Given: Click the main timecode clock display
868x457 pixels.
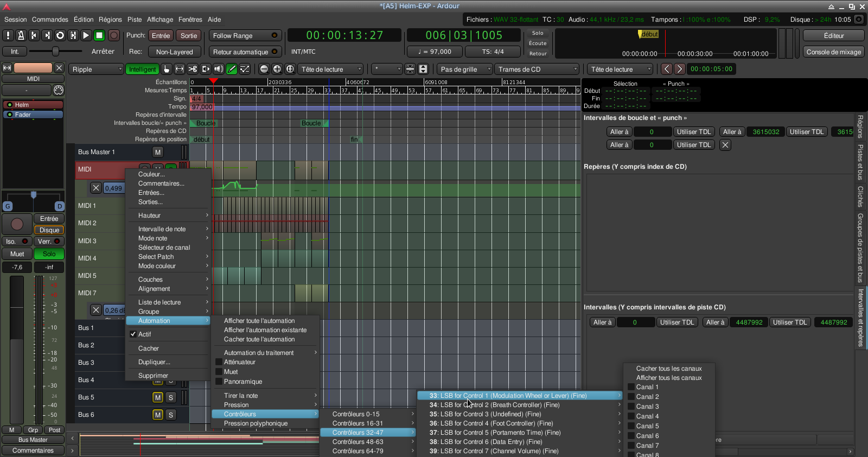Looking at the screenshot, I should (344, 35).
